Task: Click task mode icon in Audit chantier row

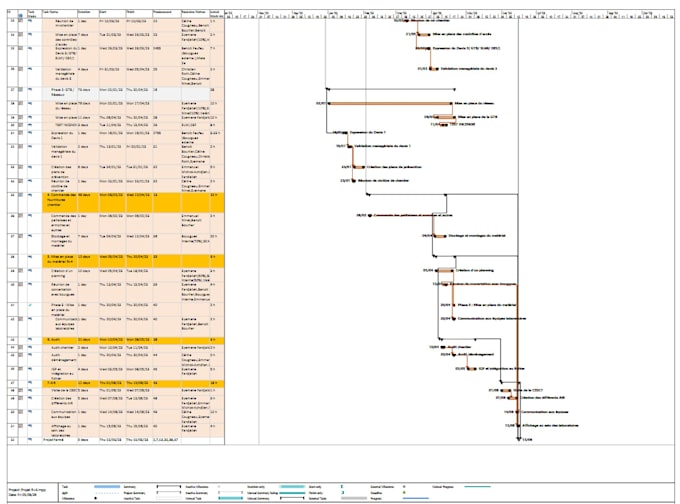Action: point(30,347)
